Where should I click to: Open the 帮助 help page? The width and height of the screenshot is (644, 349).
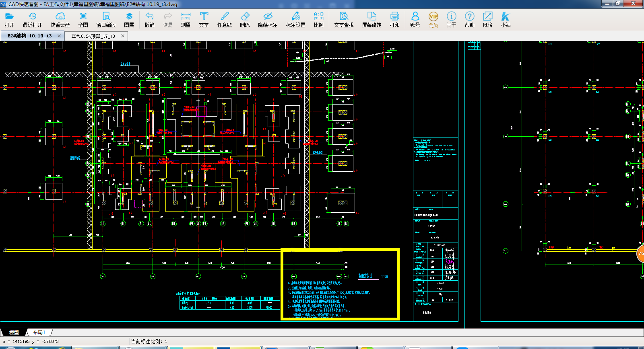coord(469,19)
